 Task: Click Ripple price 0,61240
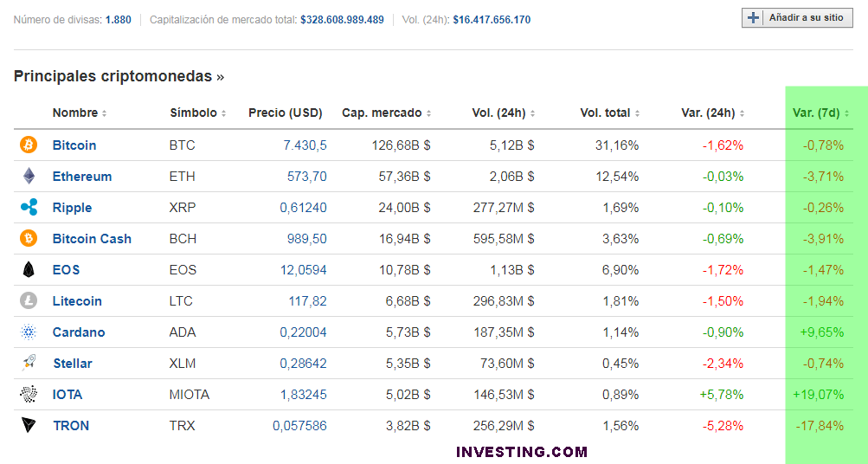click(303, 208)
